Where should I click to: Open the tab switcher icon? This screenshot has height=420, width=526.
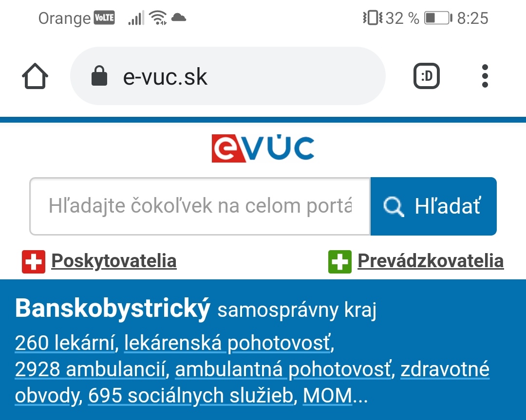coord(426,76)
